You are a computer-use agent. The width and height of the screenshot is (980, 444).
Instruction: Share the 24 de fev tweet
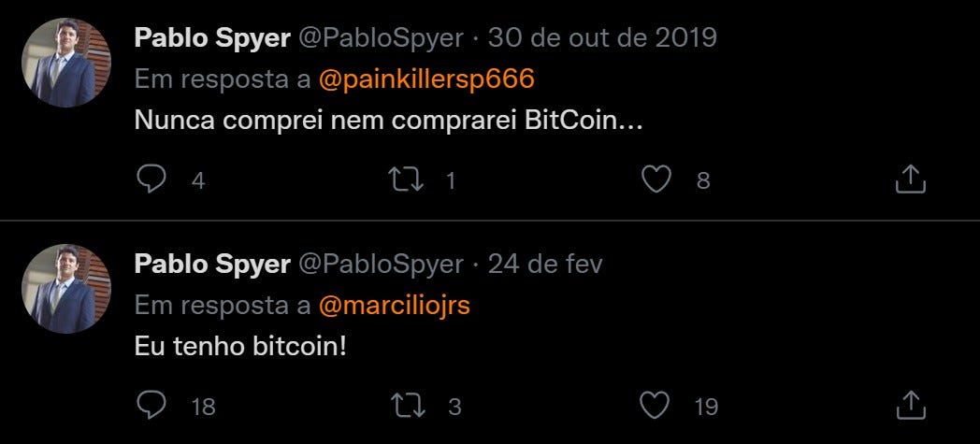coord(910,405)
